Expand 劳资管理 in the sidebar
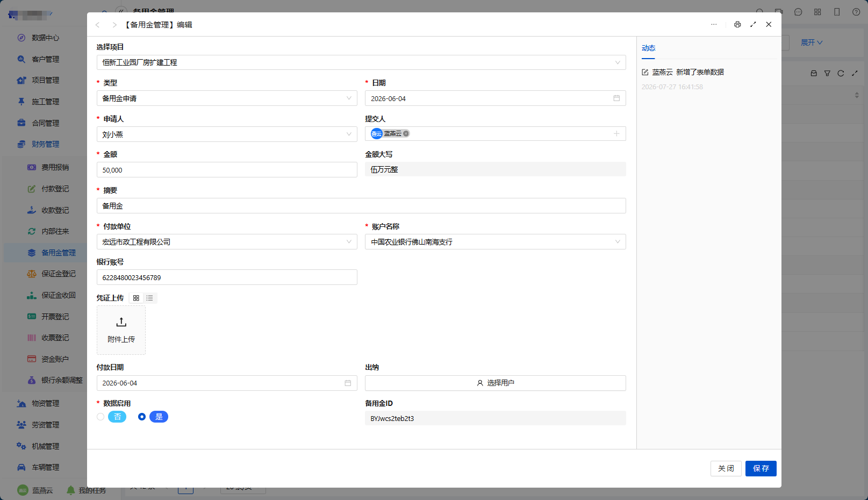Image resolution: width=868 pixels, height=500 pixels. point(45,425)
